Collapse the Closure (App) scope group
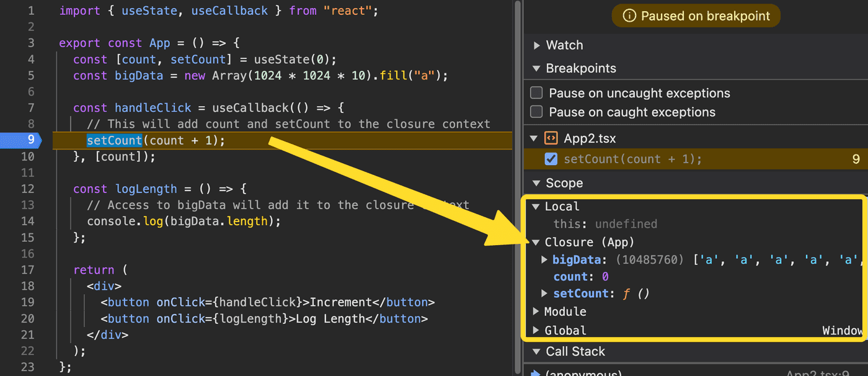 point(536,242)
